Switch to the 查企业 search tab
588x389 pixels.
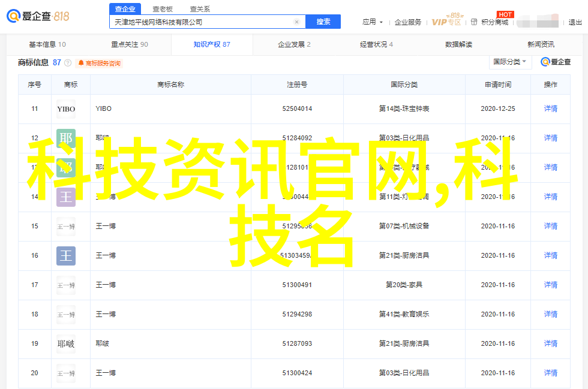pos(125,9)
